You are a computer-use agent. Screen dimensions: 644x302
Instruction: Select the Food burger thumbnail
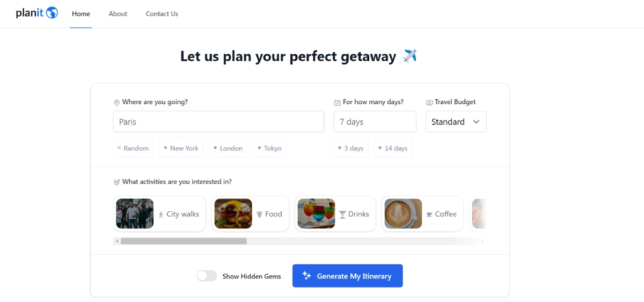click(x=233, y=214)
